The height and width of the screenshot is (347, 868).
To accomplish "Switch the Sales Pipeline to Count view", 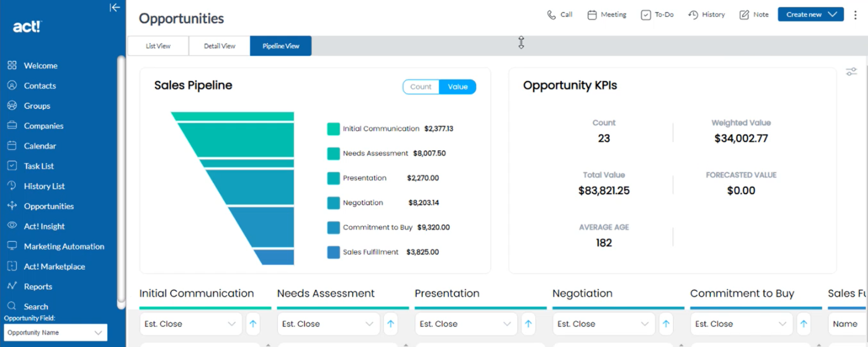I will (421, 86).
